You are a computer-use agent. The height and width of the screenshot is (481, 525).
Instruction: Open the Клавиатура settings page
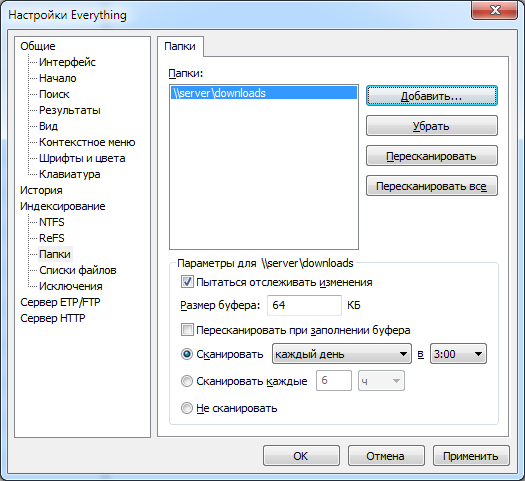(x=70, y=174)
